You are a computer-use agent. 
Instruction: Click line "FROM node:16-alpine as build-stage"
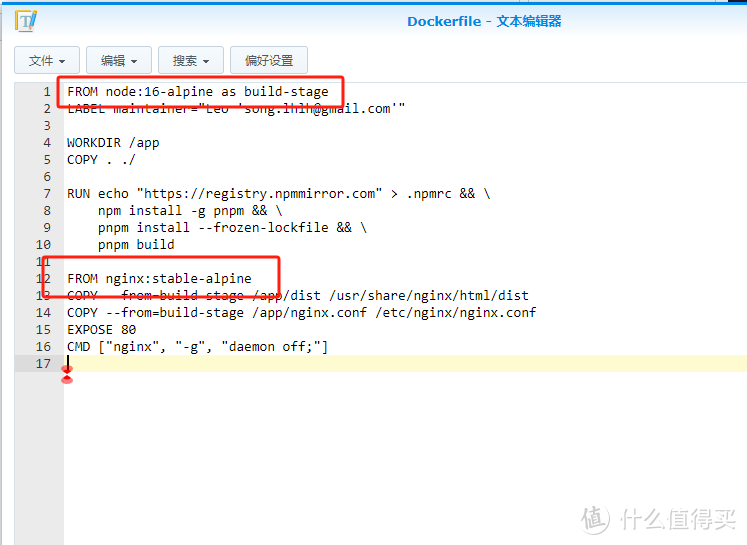pyautogui.click(x=198, y=91)
